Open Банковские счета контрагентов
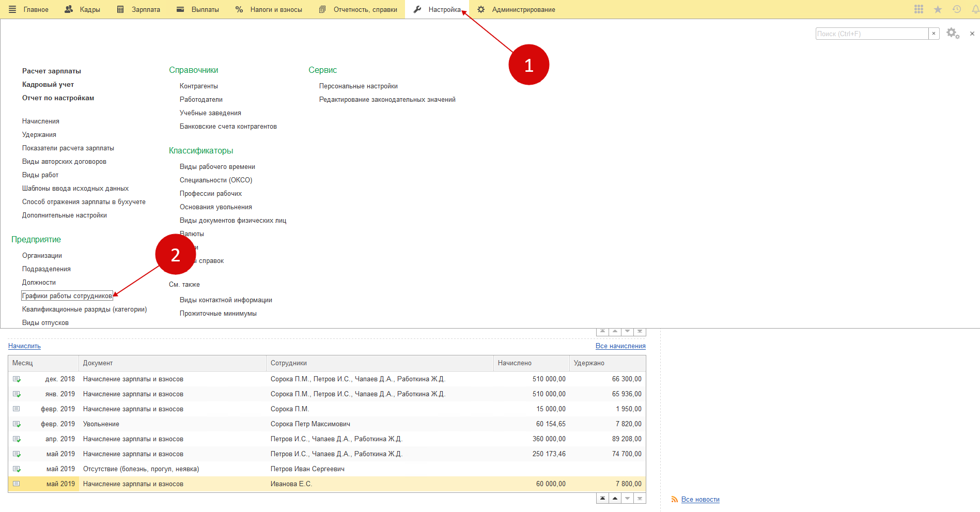 click(x=228, y=126)
